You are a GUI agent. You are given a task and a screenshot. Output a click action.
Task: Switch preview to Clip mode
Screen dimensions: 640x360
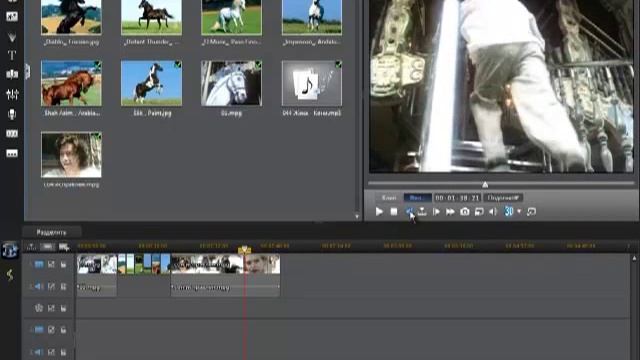tap(389, 198)
